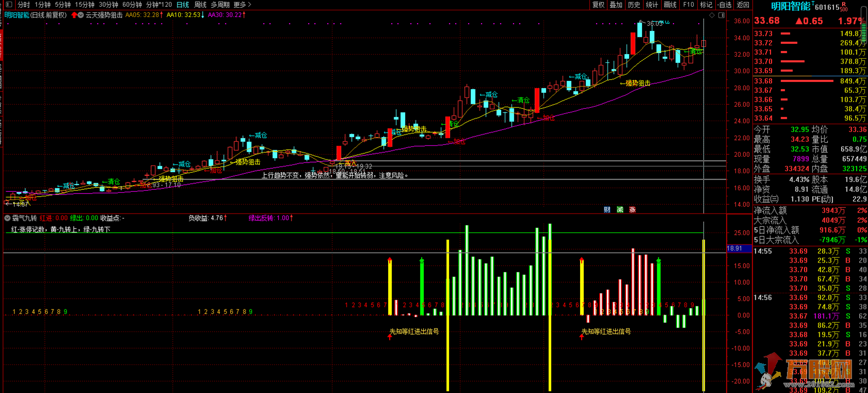Click the T badge beside stock name
This screenshot has height=393, width=868.
813,4
